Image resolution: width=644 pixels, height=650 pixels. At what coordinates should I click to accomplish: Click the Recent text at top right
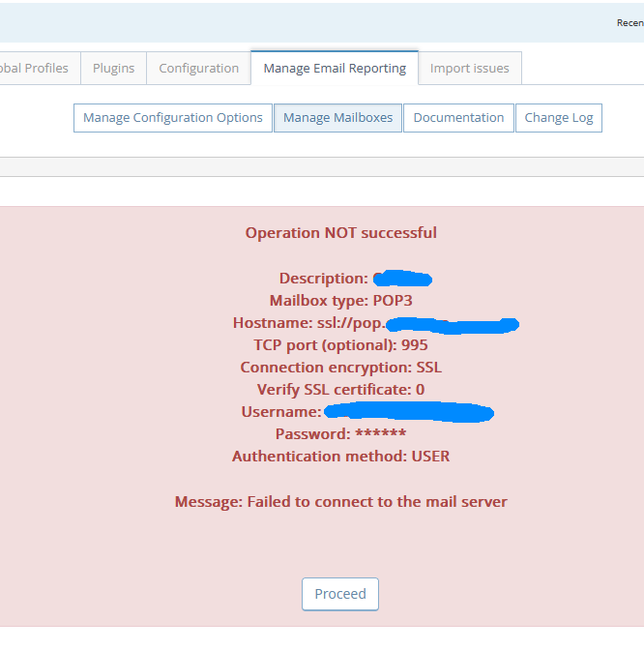(x=629, y=23)
